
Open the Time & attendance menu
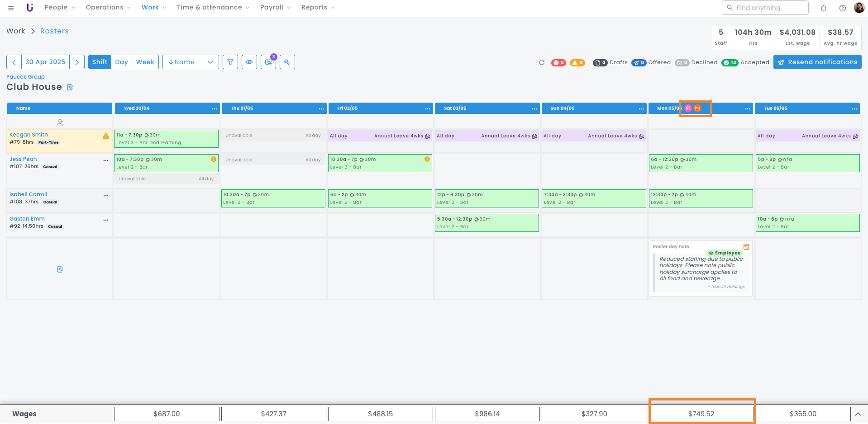click(213, 8)
